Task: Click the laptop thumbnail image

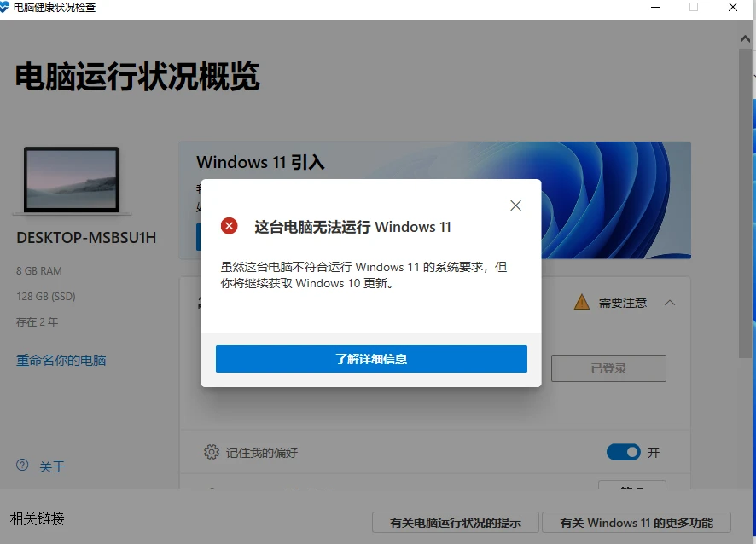Action: [x=72, y=180]
